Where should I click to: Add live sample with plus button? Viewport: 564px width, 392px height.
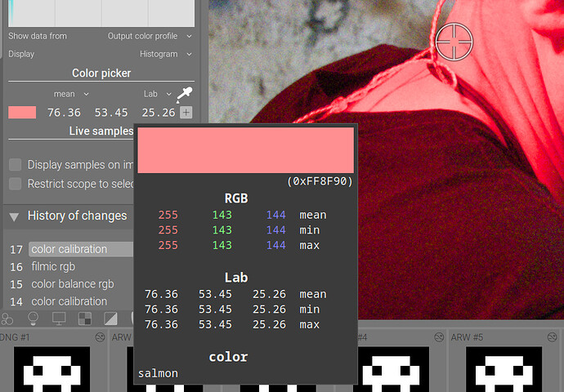click(x=186, y=113)
